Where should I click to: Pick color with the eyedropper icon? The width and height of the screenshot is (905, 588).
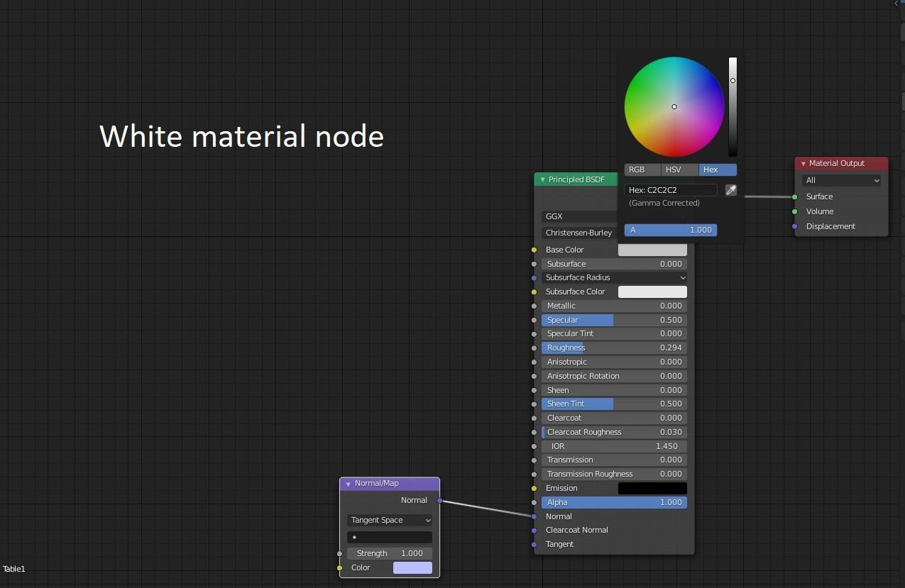coord(730,190)
